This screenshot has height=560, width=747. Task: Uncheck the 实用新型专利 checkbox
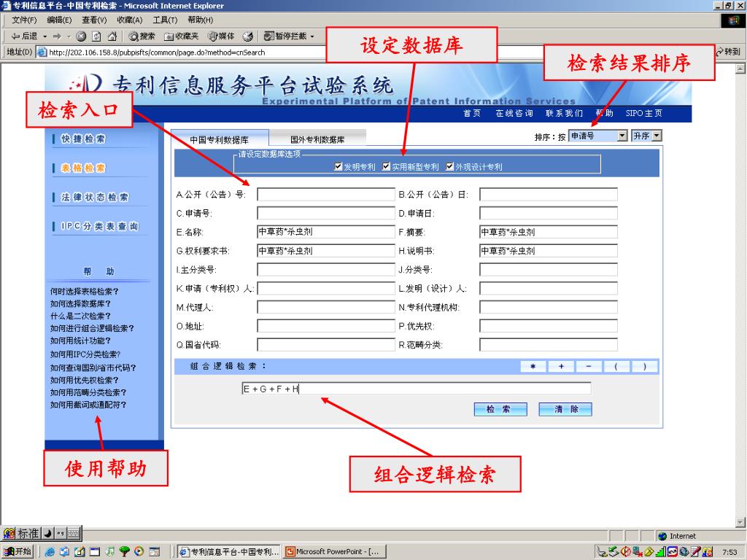click(387, 167)
